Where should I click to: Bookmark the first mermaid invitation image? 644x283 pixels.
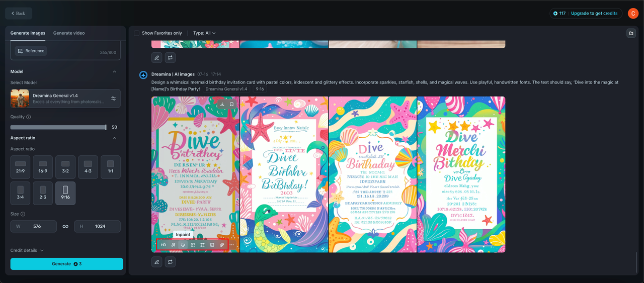pos(231,105)
